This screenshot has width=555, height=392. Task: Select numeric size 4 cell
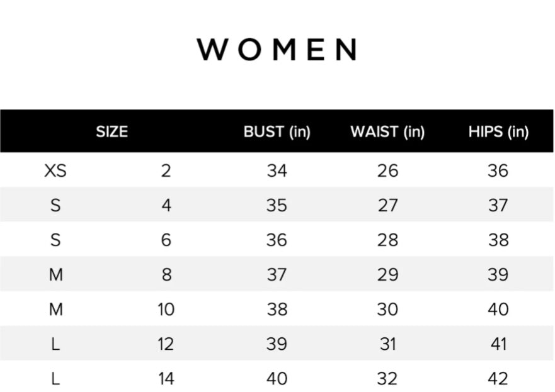pos(166,205)
